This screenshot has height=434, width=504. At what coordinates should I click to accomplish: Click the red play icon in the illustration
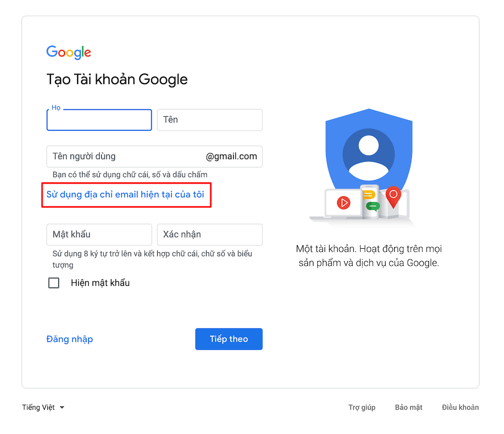pyautogui.click(x=345, y=203)
